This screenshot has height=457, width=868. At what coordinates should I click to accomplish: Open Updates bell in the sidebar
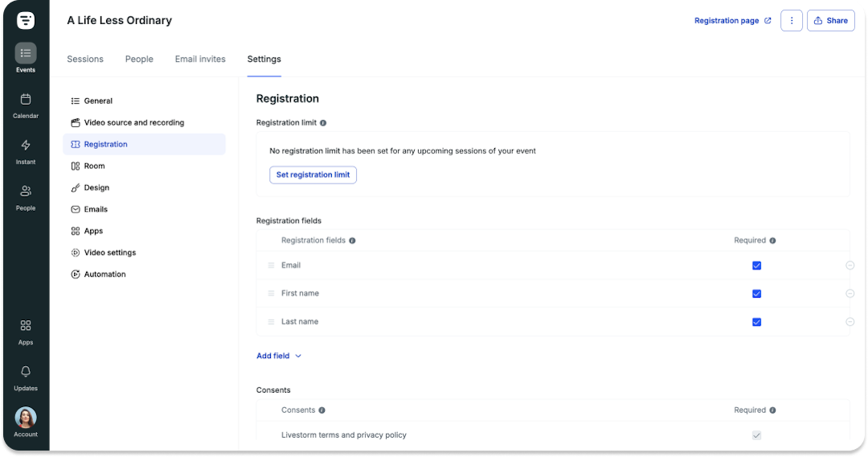pos(26,378)
